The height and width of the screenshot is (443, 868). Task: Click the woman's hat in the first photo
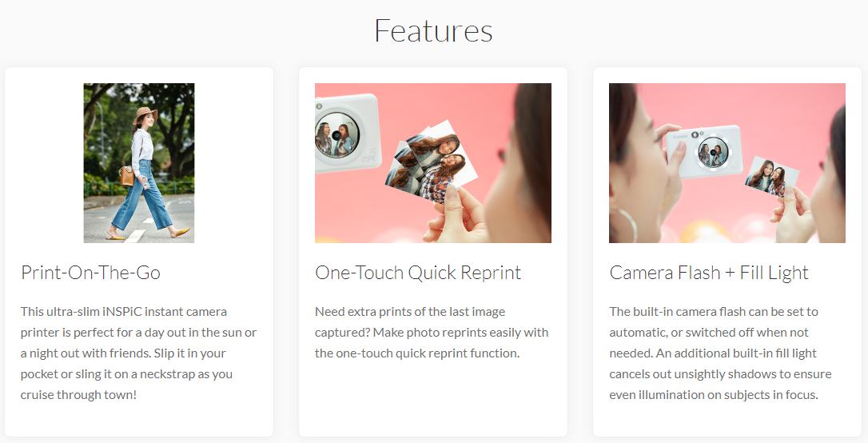146,115
